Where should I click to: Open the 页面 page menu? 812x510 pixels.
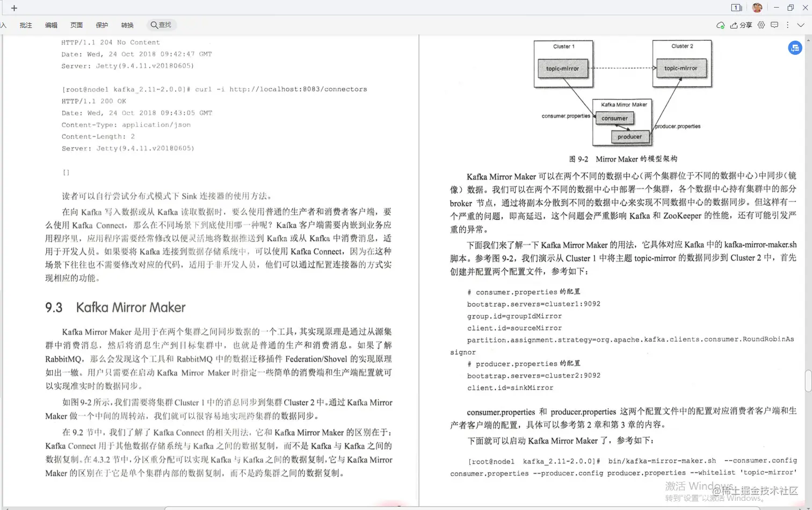pos(76,25)
